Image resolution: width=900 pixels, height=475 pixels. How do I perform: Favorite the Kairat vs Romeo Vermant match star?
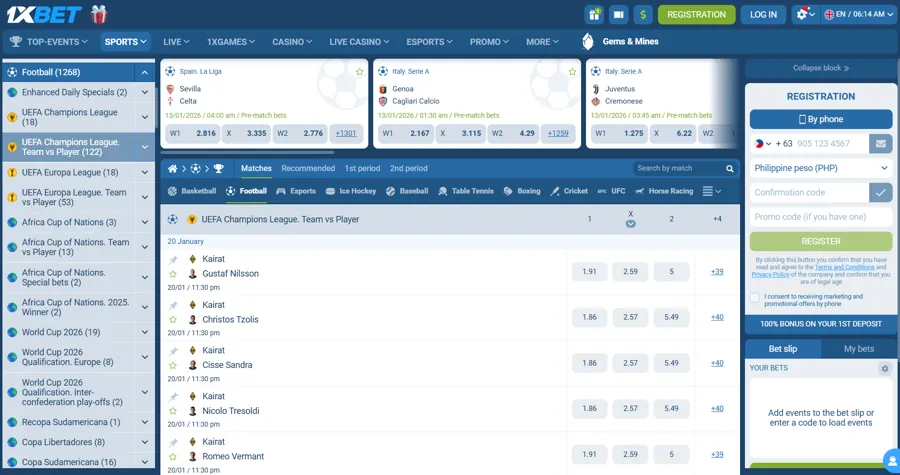173,457
